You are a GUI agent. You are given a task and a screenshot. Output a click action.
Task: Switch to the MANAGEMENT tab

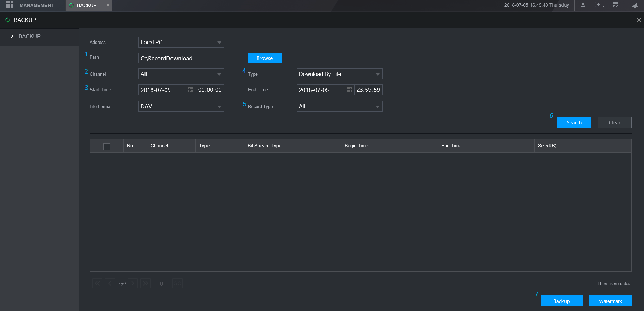coord(36,5)
